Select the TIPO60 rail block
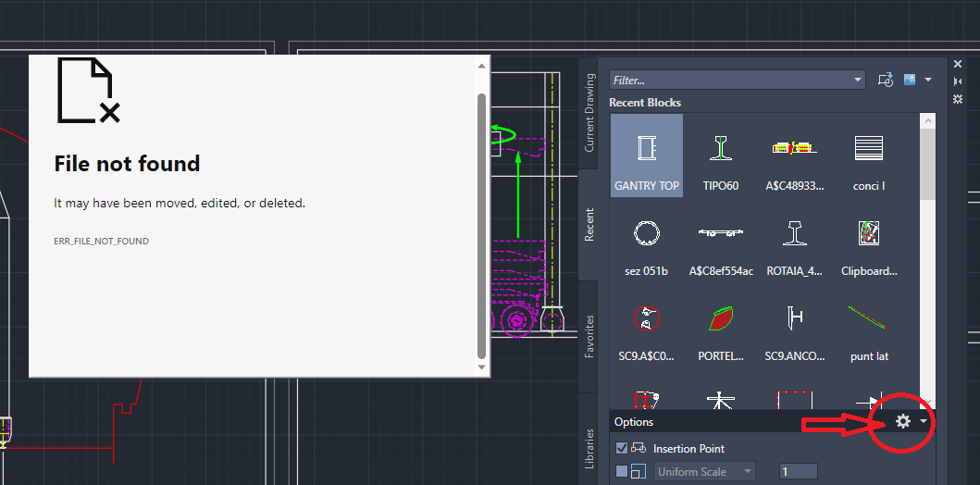 coord(720,155)
